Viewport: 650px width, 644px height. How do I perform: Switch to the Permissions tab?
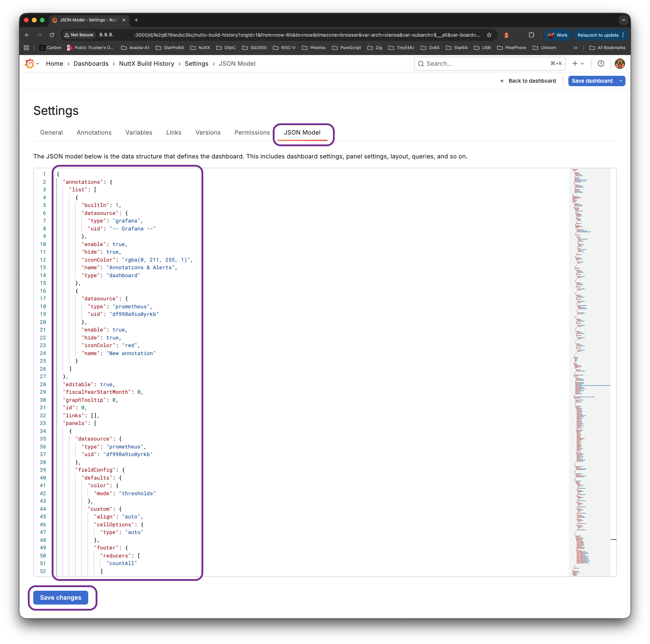252,133
